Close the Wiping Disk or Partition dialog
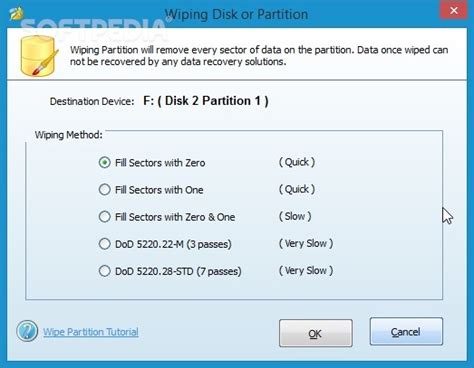 coord(454,11)
